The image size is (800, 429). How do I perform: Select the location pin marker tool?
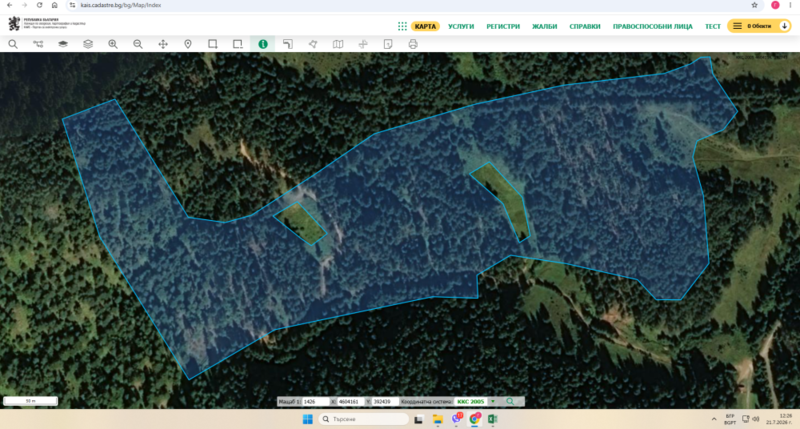point(188,44)
